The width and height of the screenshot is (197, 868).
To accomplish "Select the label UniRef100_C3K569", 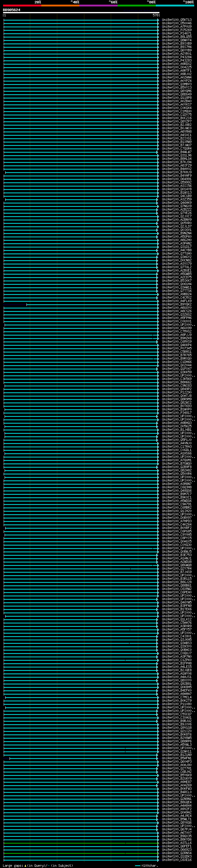I will tap(177, 379).
